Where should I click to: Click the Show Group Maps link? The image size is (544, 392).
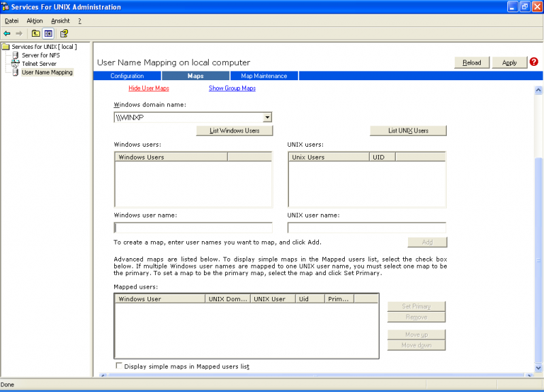click(232, 88)
